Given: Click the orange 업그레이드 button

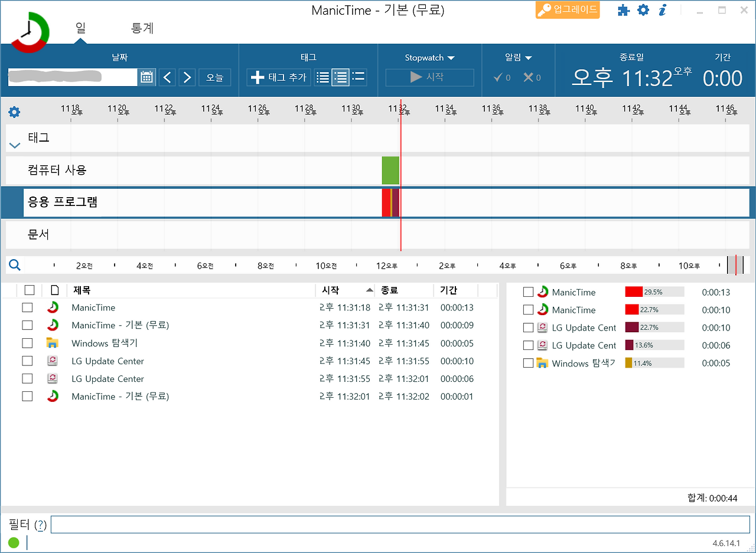Looking at the screenshot, I should click(x=568, y=10).
